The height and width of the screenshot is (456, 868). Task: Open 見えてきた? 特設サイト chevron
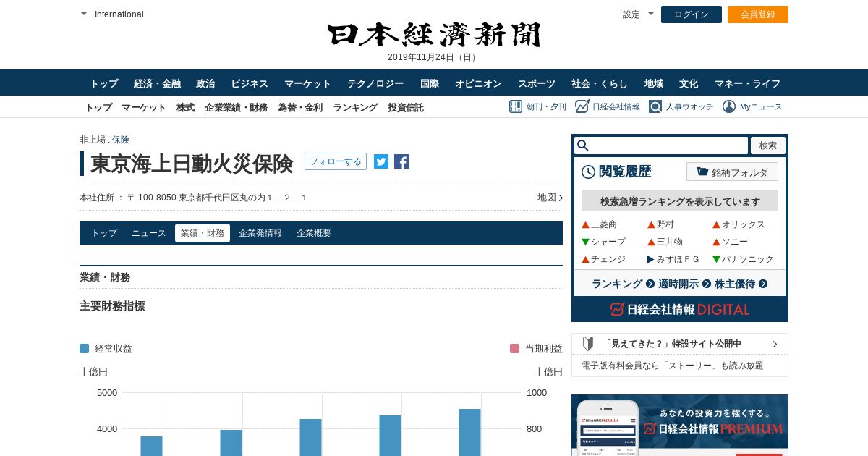(775, 344)
